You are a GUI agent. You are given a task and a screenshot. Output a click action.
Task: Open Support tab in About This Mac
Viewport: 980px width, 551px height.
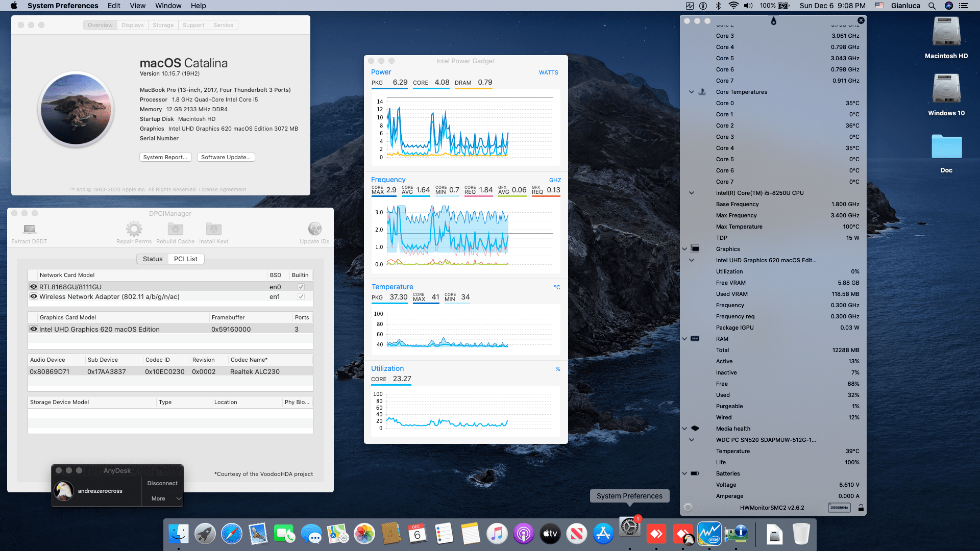coord(193,25)
